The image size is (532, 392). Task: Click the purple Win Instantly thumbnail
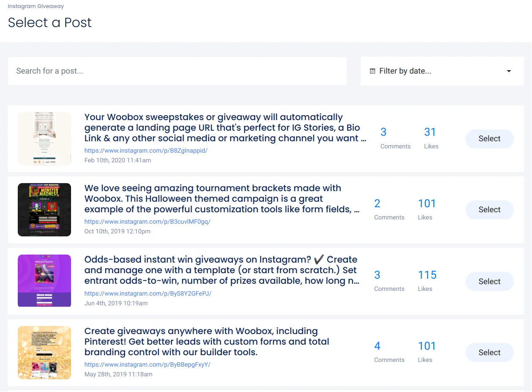pos(44,281)
